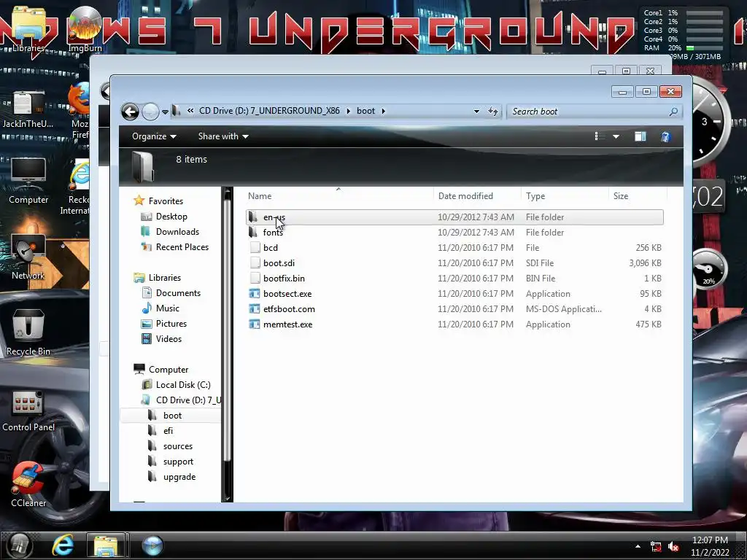Viewport: 747px width, 560px height.
Task: Expand the arrow after boot in breadcrumb
Action: 383,111
